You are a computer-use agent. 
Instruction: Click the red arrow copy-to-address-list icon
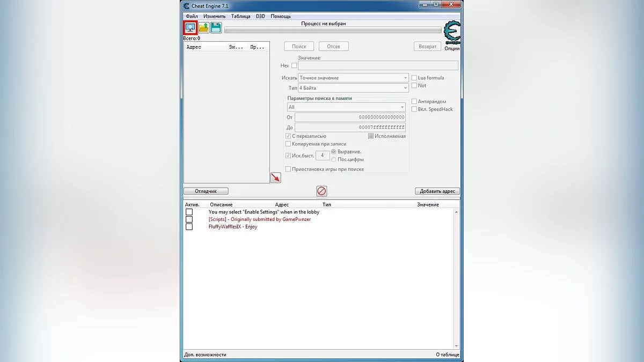point(275,178)
